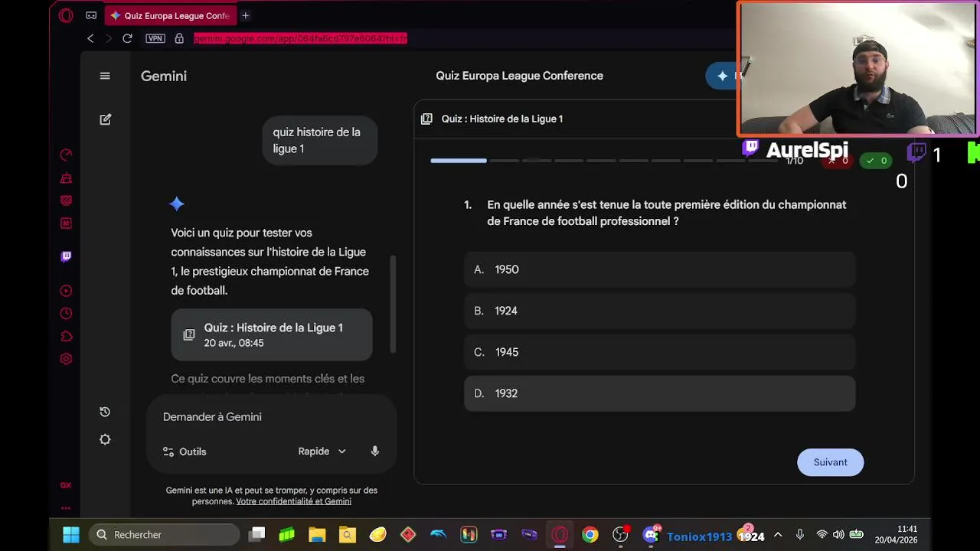Image resolution: width=980 pixels, height=551 pixels.
Task: Open Google Chrome from taskbar
Action: point(590,535)
